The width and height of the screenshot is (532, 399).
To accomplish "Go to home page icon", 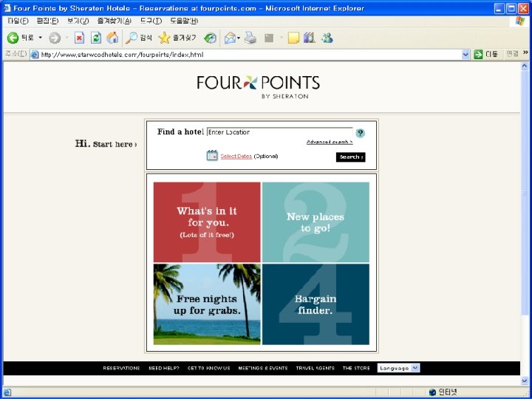I will tap(112, 38).
